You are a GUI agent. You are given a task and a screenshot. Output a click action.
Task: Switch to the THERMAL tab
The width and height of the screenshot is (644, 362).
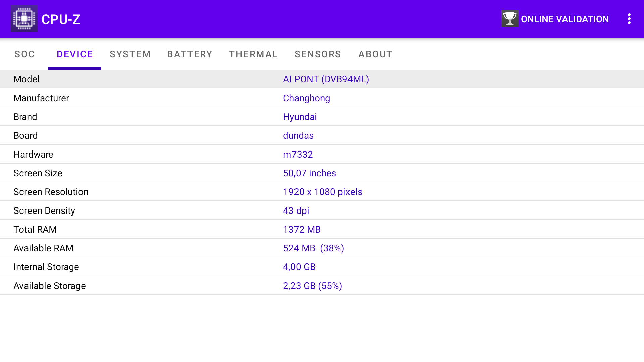tap(253, 54)
